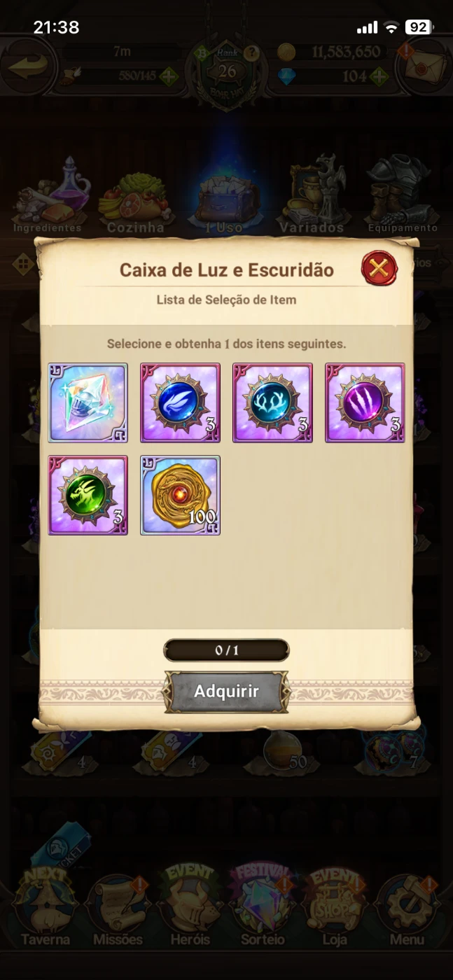Select the gold coin 100 item
This screenshot has width=453, height=980.
[x=180, y=495]
